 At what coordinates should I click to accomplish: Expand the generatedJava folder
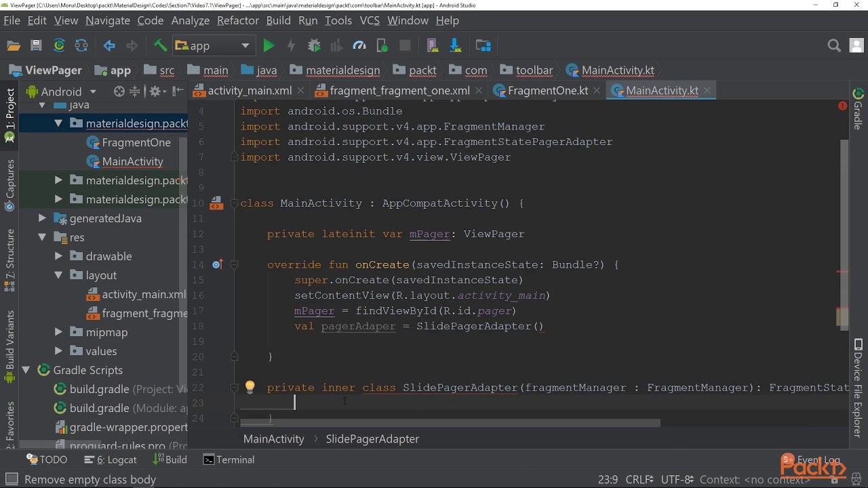coord(42,218)
